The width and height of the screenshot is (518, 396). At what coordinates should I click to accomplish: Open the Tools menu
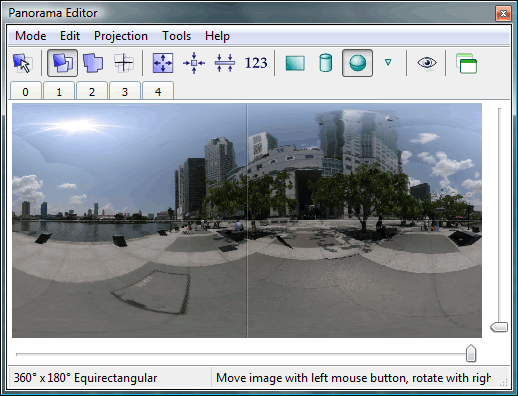point(176,36)
